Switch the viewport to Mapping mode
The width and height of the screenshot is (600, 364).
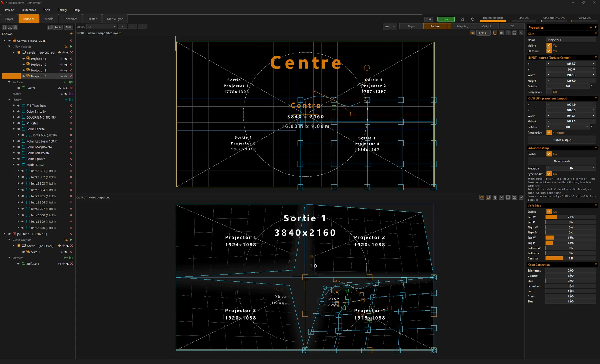462,26
